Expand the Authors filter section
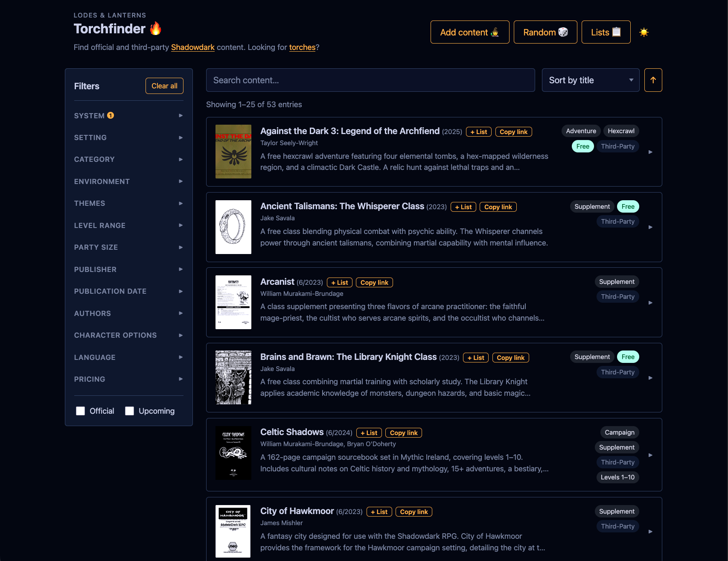Viewport: 728px width, 561px height. point(129,313)
